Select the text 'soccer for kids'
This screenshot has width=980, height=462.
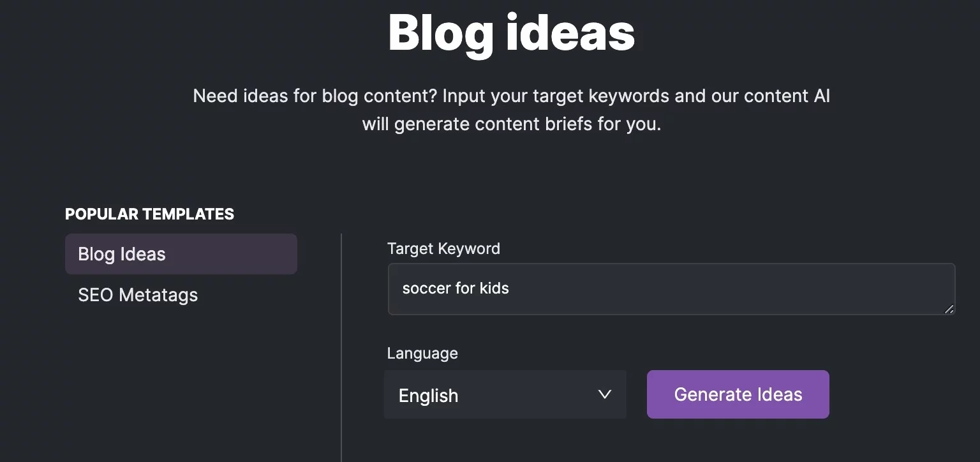pyautogui.click(x=456, y=288)
